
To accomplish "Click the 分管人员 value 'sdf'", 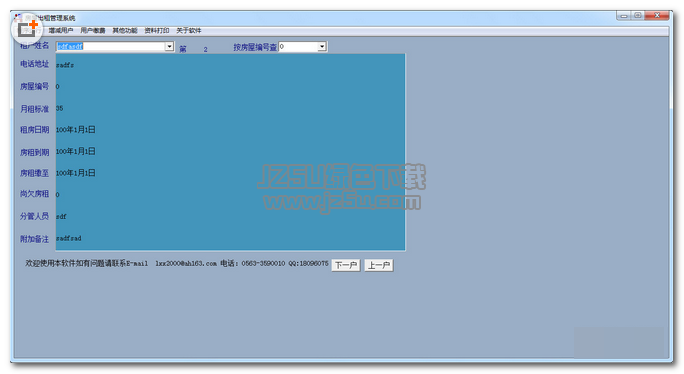I will pyautogui.click(x=61, y=216).
